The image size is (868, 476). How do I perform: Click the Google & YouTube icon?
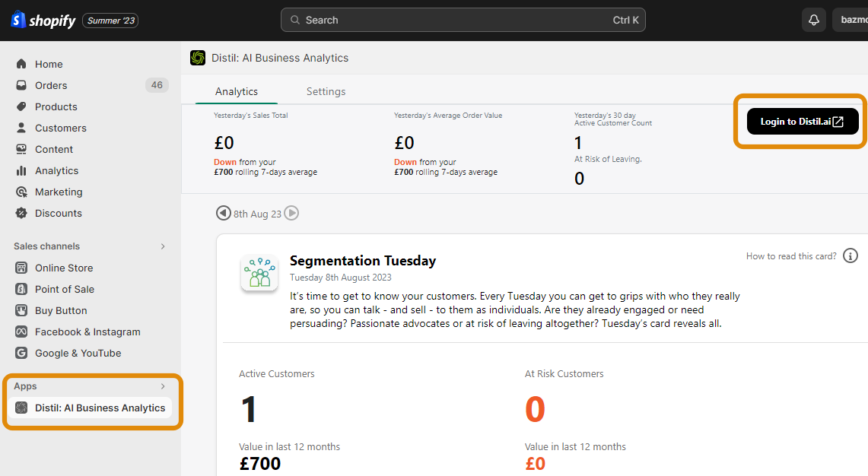[x=21, y=353]
